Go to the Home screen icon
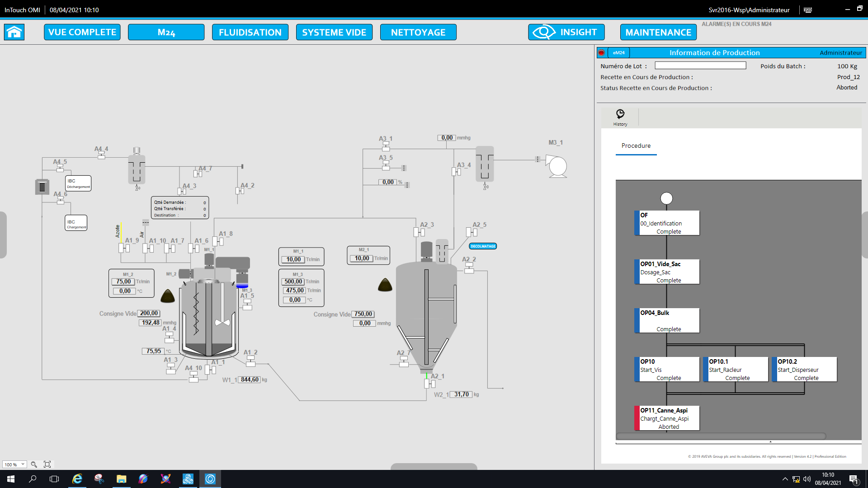This screenshot has width=868, height=488. point(14,32)
